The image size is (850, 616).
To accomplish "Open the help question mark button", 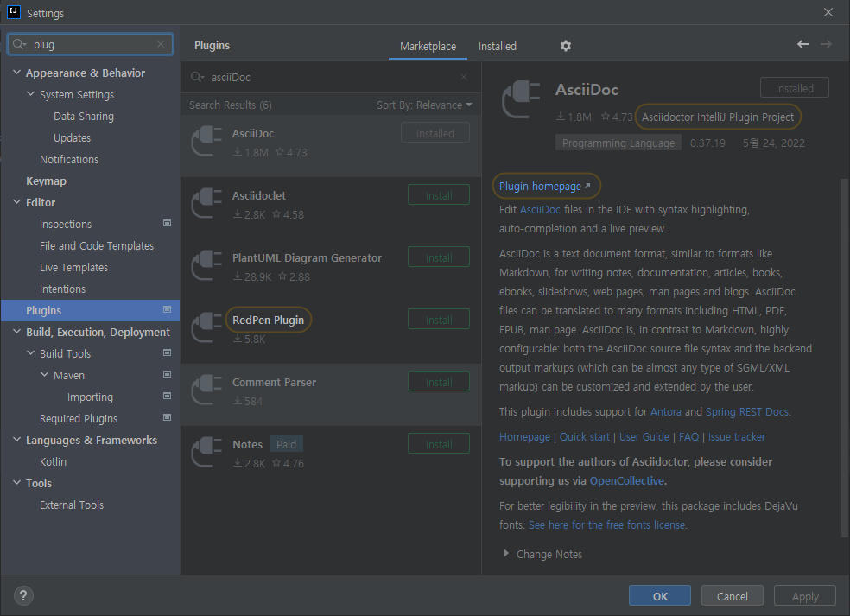I will [x=23, y=596].
